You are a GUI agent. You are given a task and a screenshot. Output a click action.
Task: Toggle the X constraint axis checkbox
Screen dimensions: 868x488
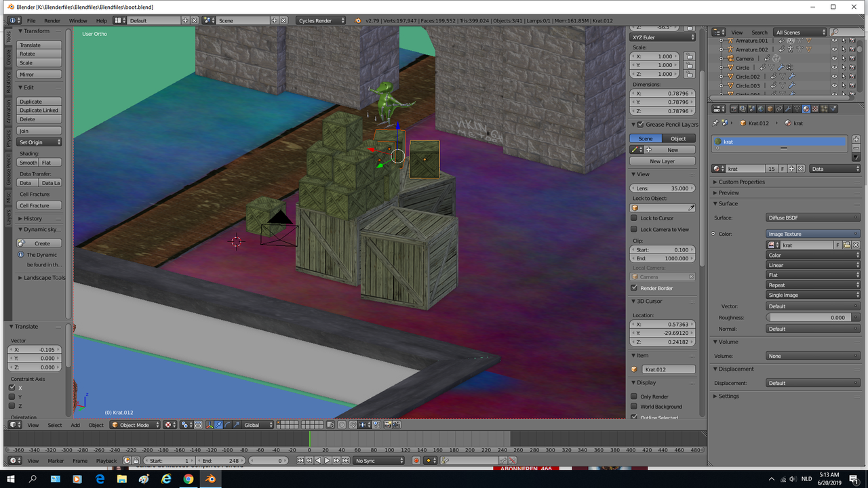click(x=12, y=388)
